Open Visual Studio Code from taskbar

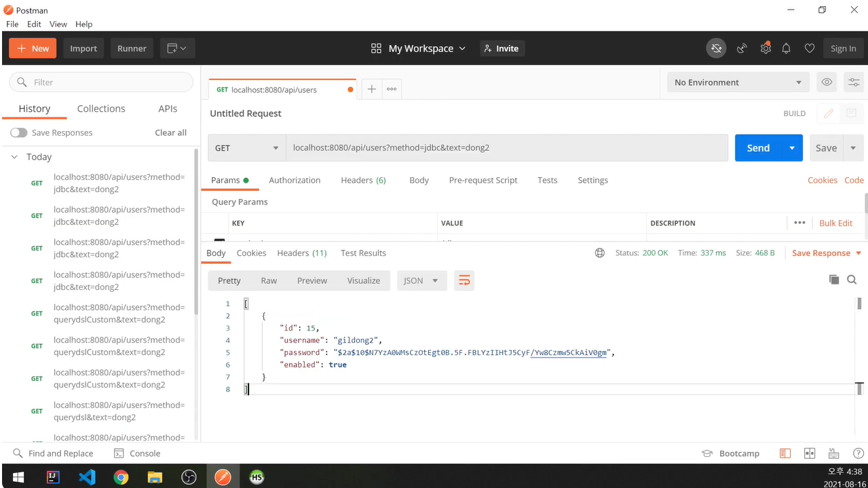coord(87,477)
